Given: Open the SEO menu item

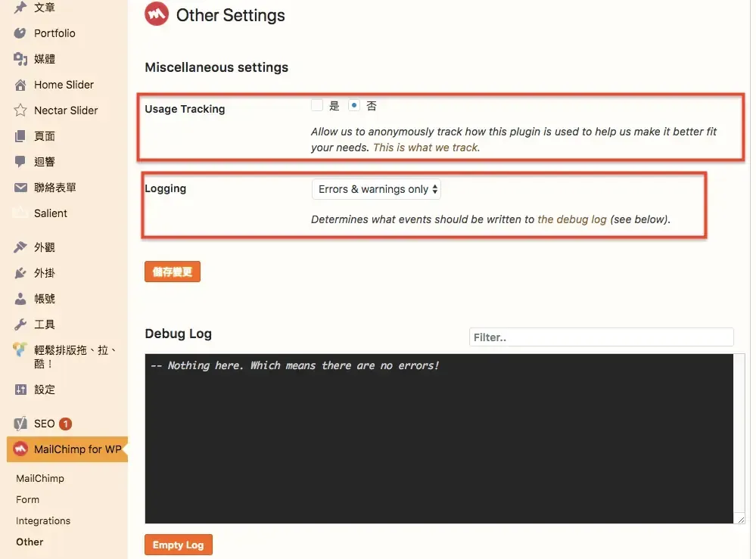Looking at the screenshot, I should (44, 424).
